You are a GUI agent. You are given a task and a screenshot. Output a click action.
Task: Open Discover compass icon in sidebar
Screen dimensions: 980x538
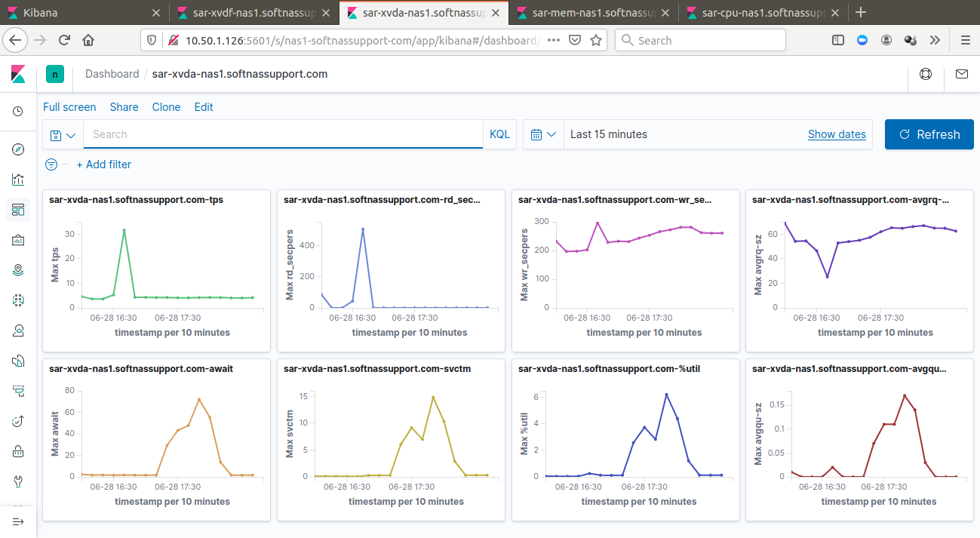pyautogui.click(x=18, y=149)
